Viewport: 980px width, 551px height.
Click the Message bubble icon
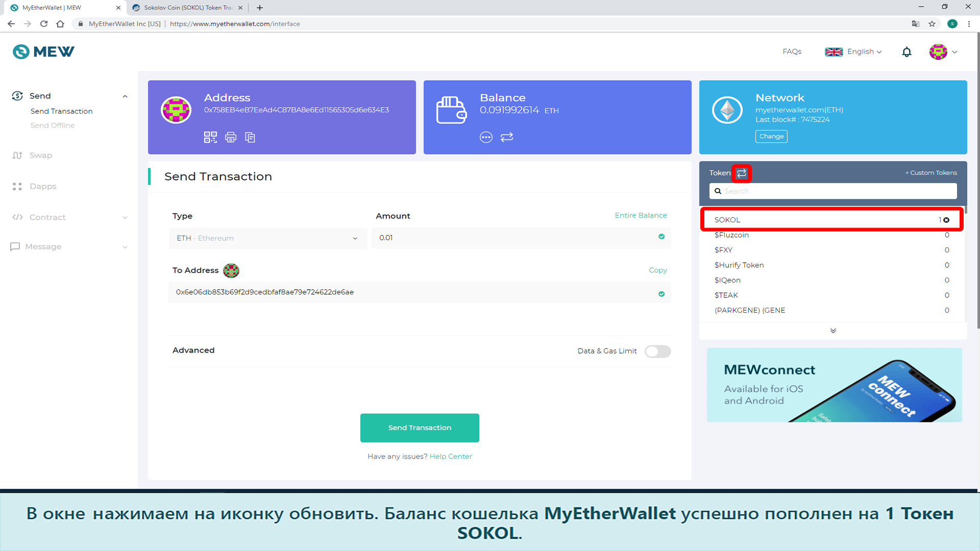[15, 247]
